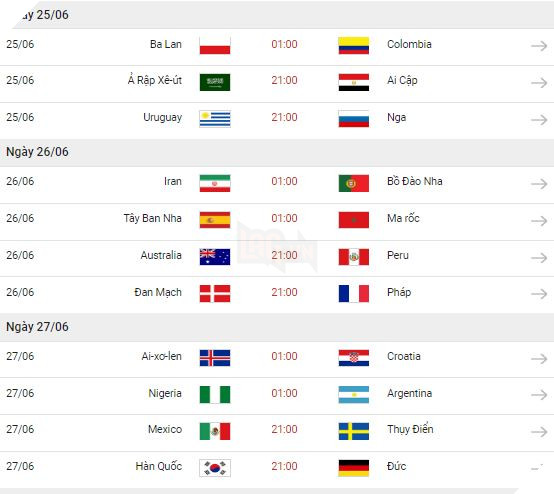Open Nigeria vs Argentina match arrow
The image size is (554, 494).
(x=539, y=395)
